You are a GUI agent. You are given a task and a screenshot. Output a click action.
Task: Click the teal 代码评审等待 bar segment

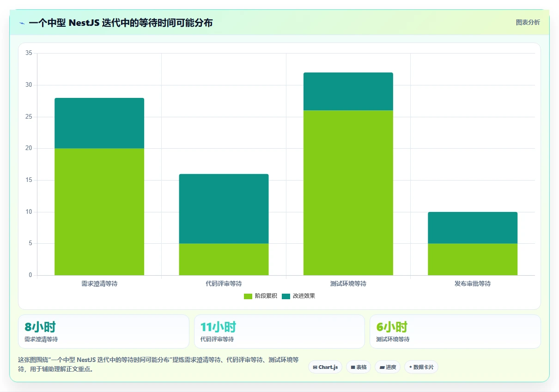pyautogui.click(x=224, y=209)
